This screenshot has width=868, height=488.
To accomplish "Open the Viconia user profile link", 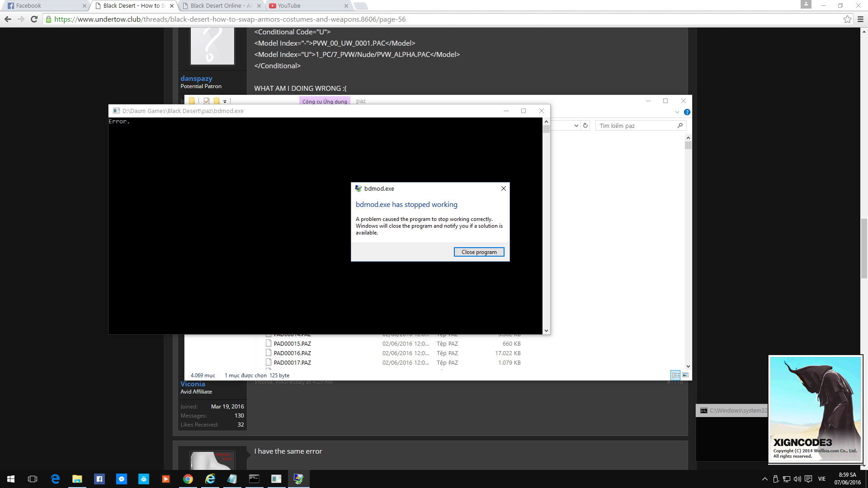I will pos(193,384).
